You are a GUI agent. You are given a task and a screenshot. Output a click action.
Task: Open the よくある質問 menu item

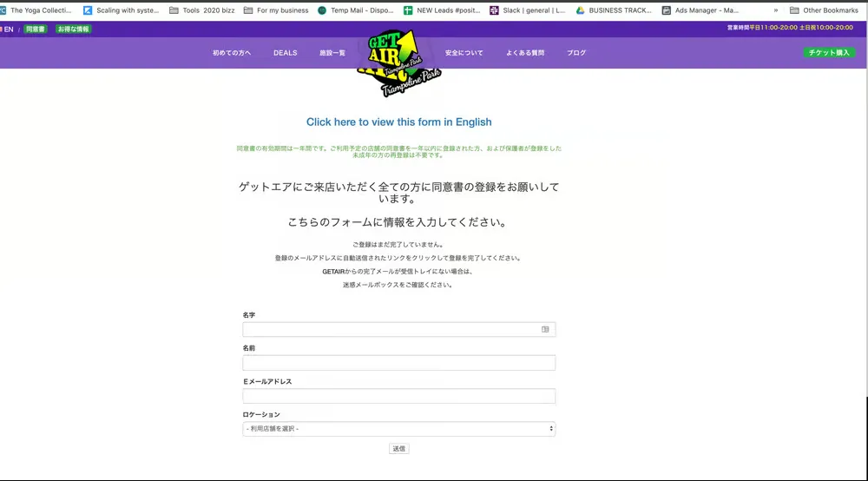[525, 53]
